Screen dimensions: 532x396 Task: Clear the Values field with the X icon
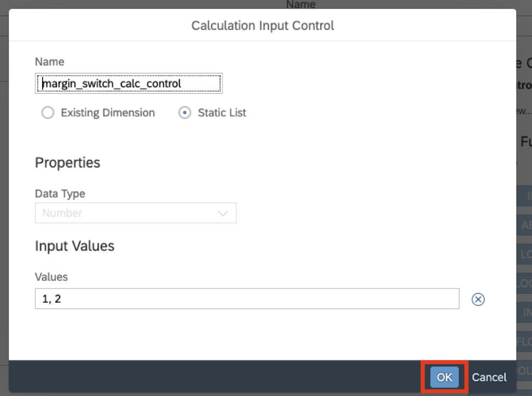click(x=478, y=299)
